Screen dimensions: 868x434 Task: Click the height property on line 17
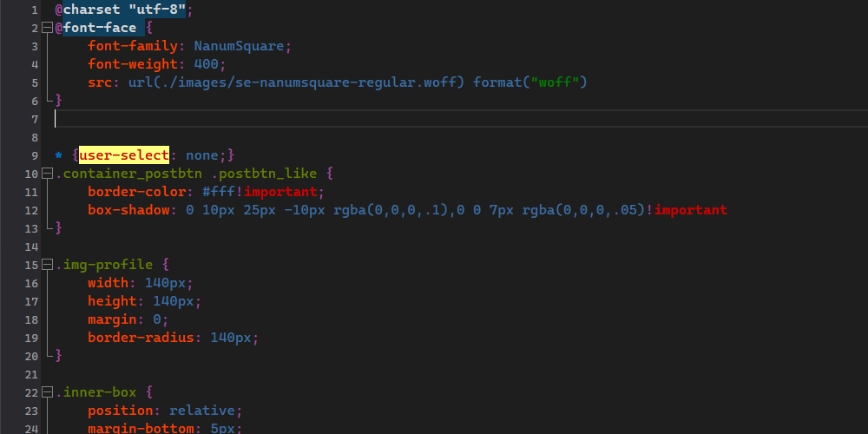click(x=112, y=302)
